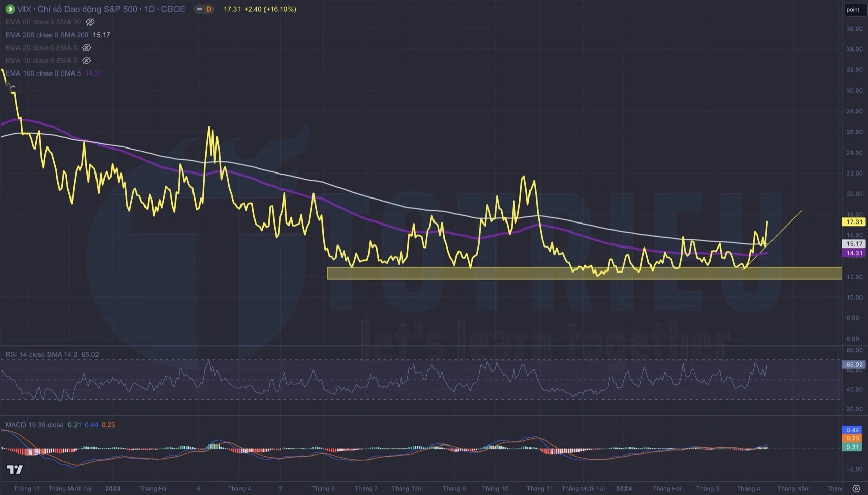Select the yellow support zone rectangle

585,273
